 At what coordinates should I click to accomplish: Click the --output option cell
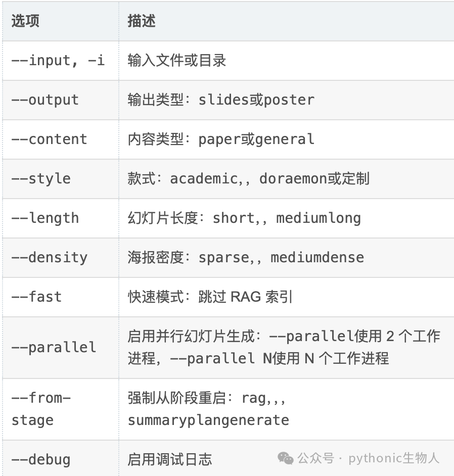tap(61, 100)
